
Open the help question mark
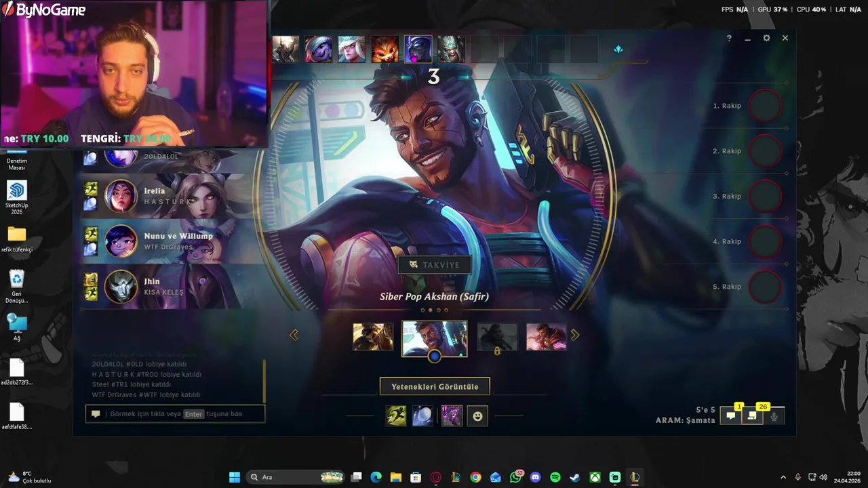click(x=729, y=39)
